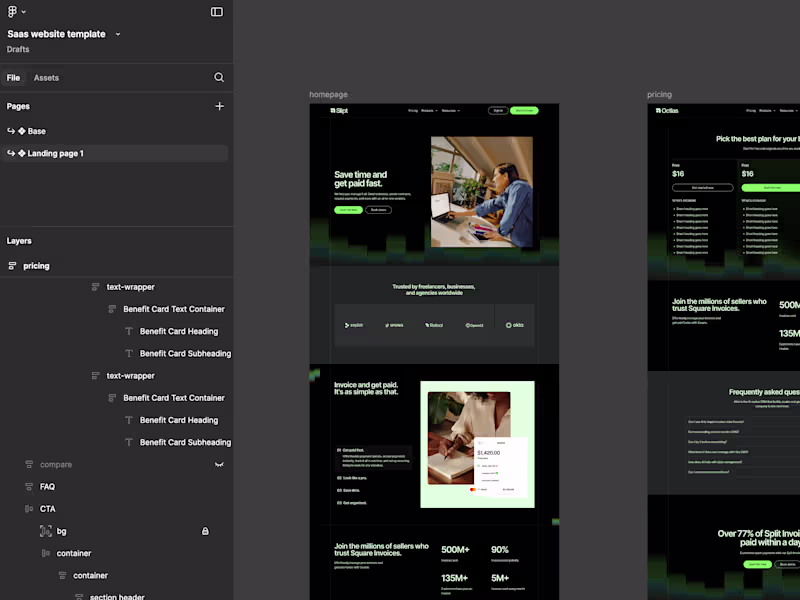800x600 pixels.
Task: Click 'Invoice and get paid' heading
Action: click(366, 388)
